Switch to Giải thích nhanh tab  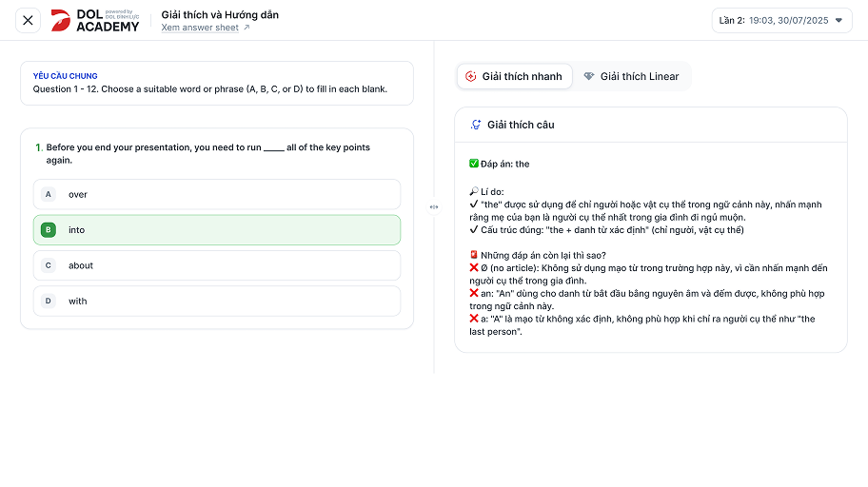coord(515,76)
